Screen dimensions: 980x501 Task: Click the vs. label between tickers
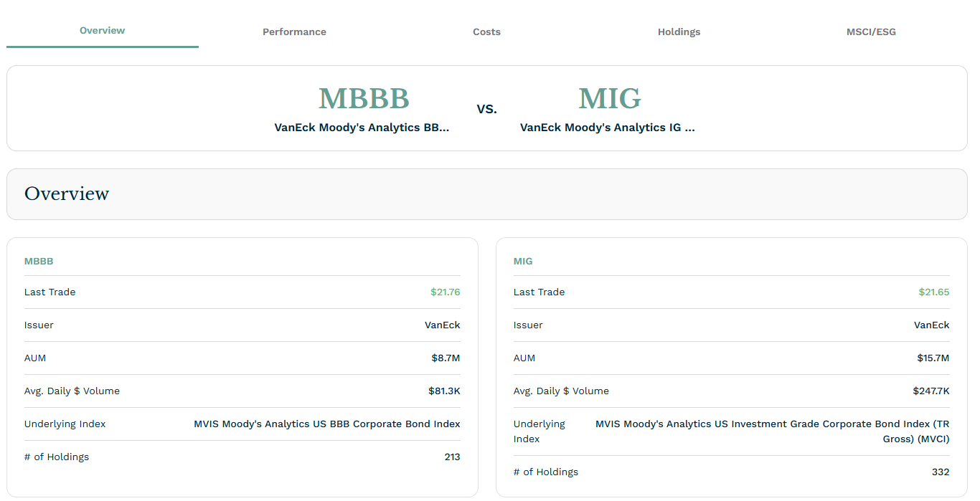point(487,109)
